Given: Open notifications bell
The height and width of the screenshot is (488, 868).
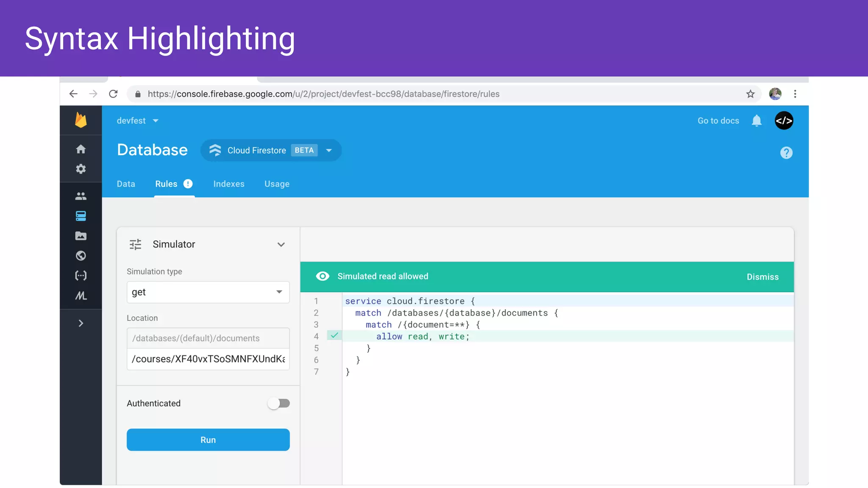Looking at the screenshot, I should click(x=757, y=121).
